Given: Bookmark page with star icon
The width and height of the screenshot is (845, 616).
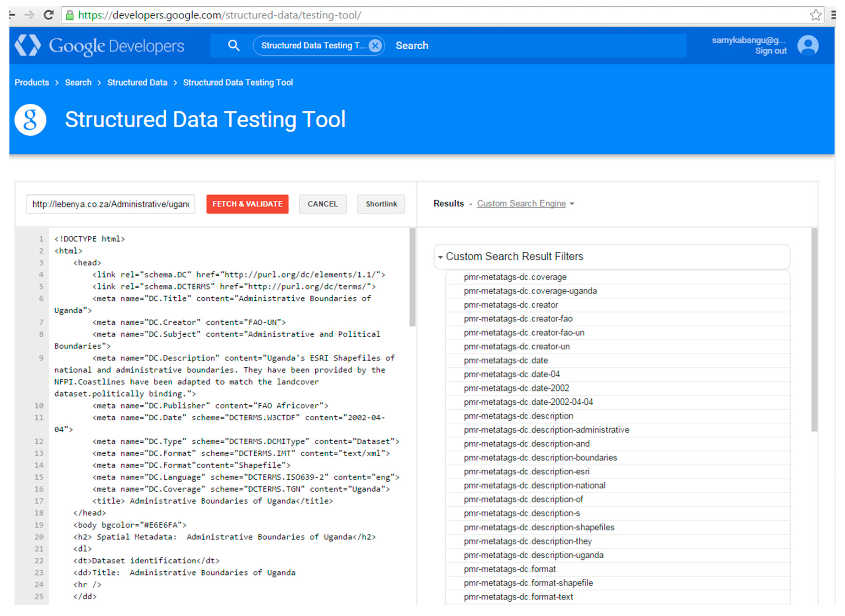Looking at the screenshot, I should [x=815, y=15].
